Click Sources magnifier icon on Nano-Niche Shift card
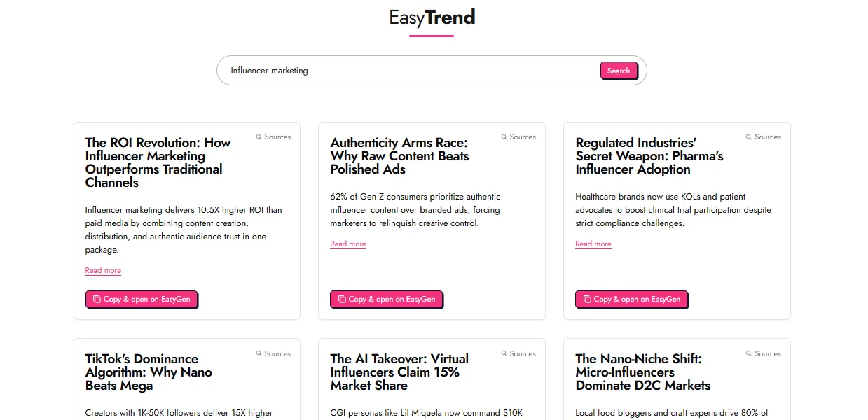 [x=749, y=354]
